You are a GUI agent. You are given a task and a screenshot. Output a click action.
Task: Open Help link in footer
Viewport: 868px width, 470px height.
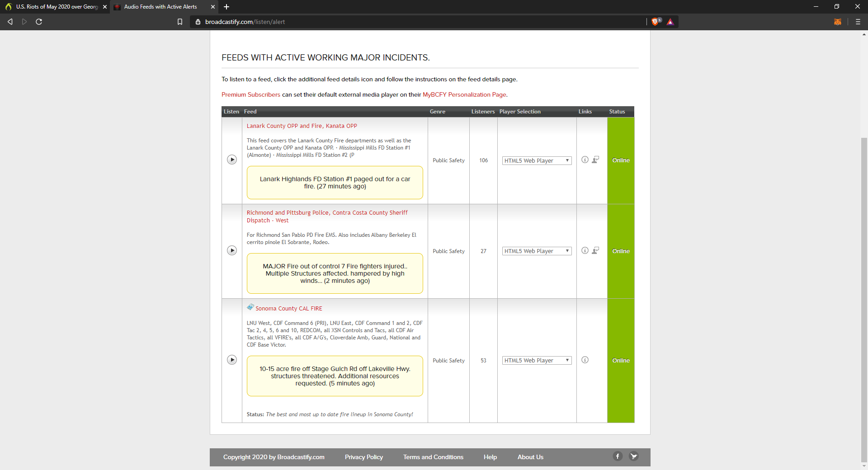pyautogui.click(x=490, y=457)
